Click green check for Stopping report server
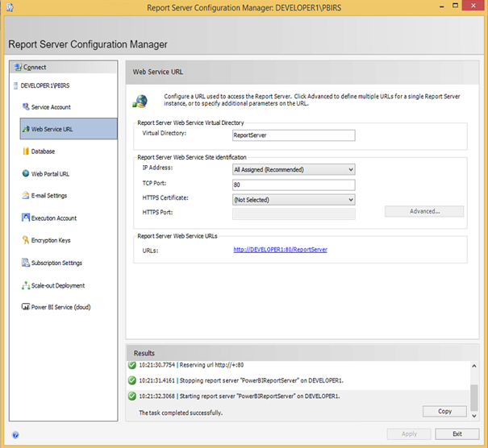The height and width of the screenshot is (448, 488). click(132, 380)
